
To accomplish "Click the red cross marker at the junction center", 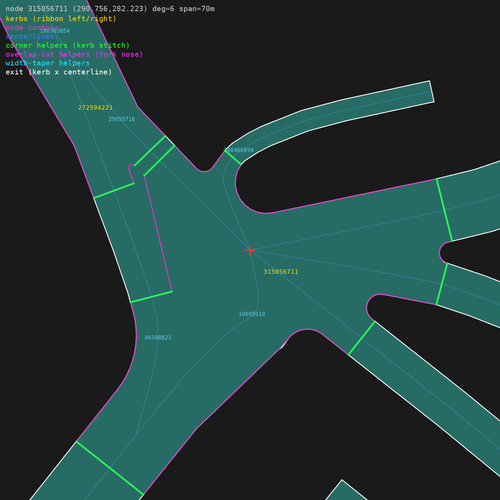I will tap(250, 250).
